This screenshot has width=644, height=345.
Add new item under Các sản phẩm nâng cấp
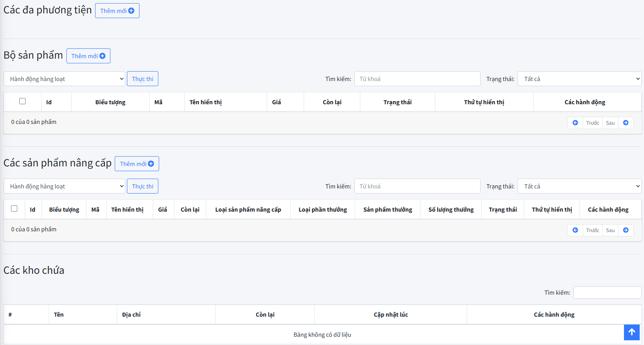137,164
